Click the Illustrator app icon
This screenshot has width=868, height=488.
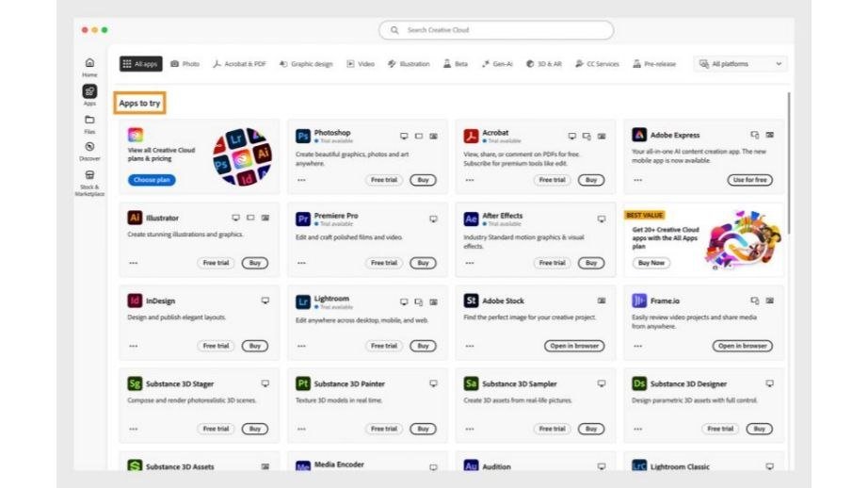135,218
